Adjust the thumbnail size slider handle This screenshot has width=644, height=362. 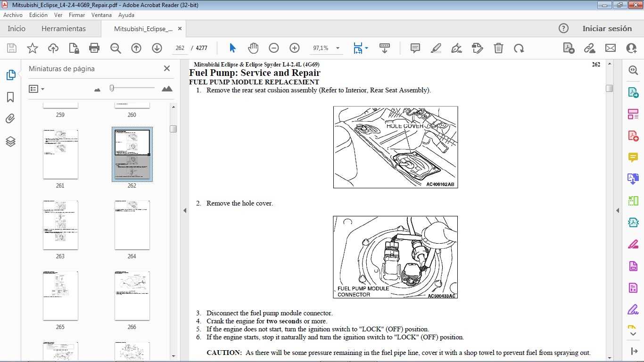[112, 88]
